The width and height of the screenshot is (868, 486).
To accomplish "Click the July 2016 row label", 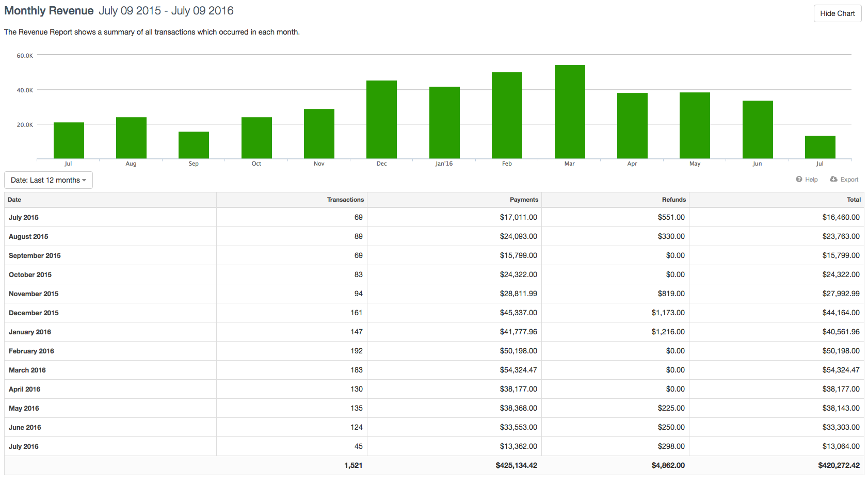I will tap(24, 446).
